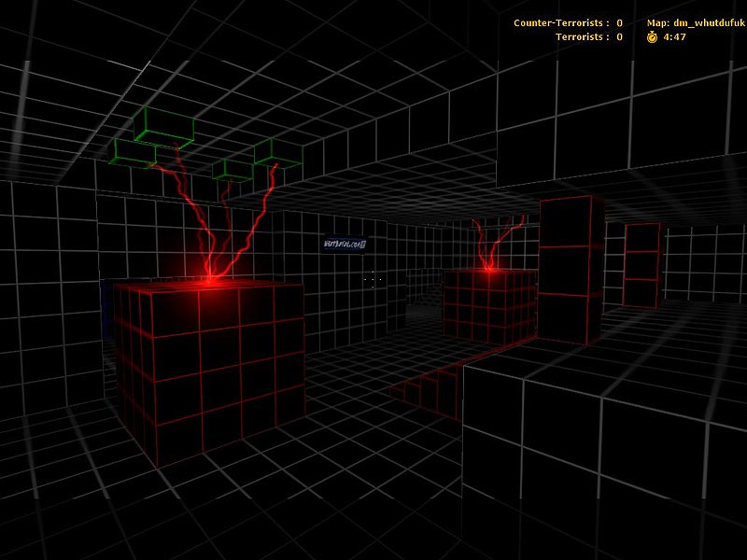Click the map name dm_whutdufuk
The image size is (747, 560).
click(x=696, y=22)
